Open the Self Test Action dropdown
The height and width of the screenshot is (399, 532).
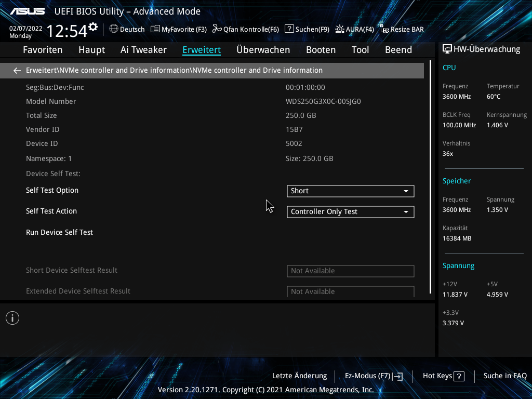[350, 212]
